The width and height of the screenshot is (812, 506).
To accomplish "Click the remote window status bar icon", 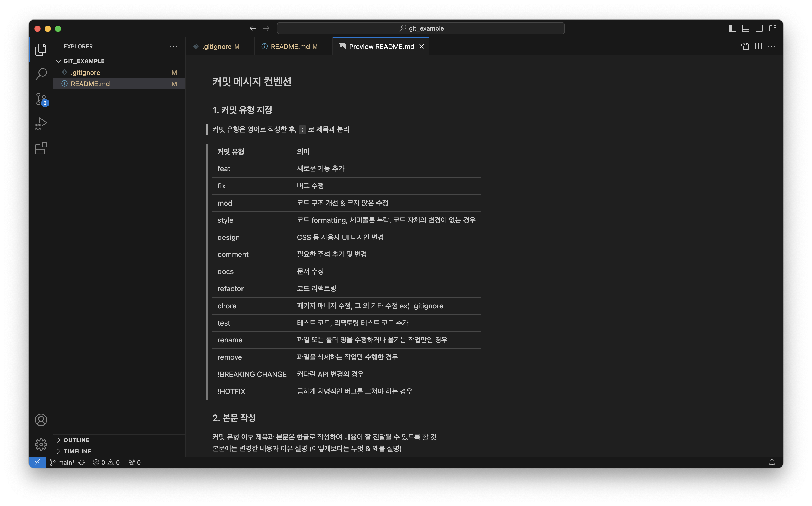I will coord(37,462).
